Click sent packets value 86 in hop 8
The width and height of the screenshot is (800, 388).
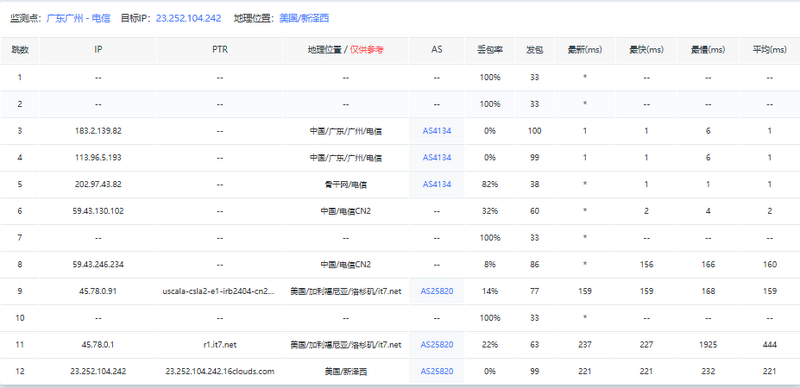534,264
